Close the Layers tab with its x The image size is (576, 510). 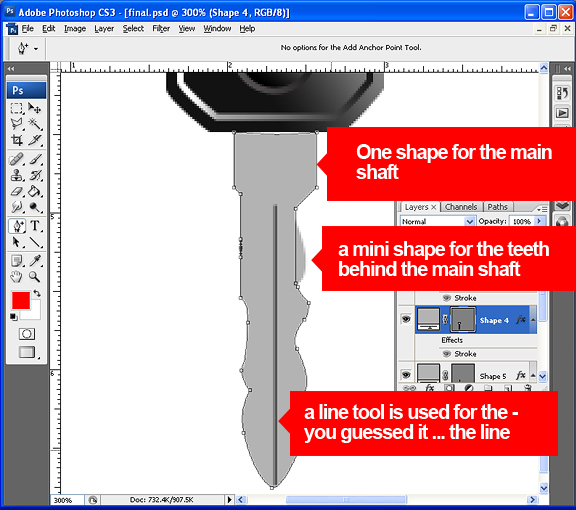(433, 207)
